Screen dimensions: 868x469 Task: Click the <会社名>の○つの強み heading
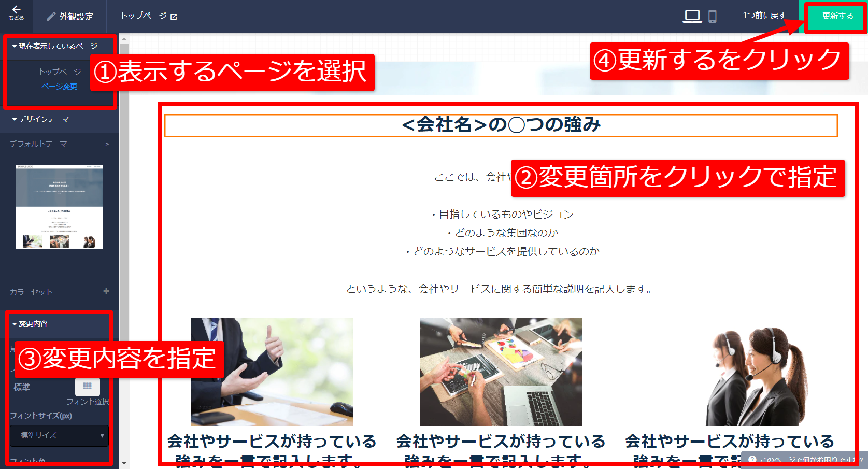(x=501, y=125)
